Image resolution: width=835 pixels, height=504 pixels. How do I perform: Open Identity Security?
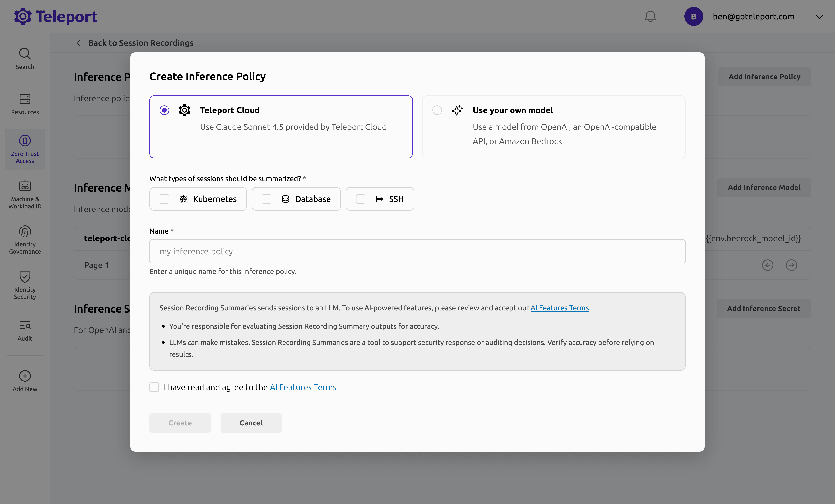point(24,285)
